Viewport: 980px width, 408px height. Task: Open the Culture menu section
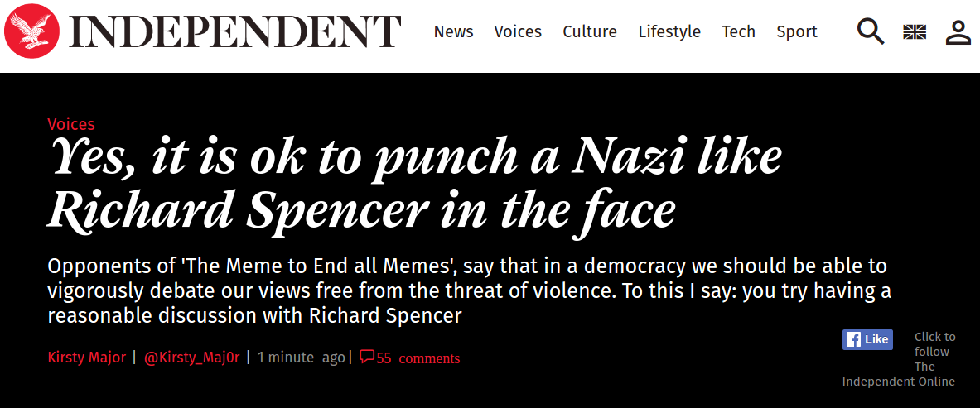coord(589,31)
